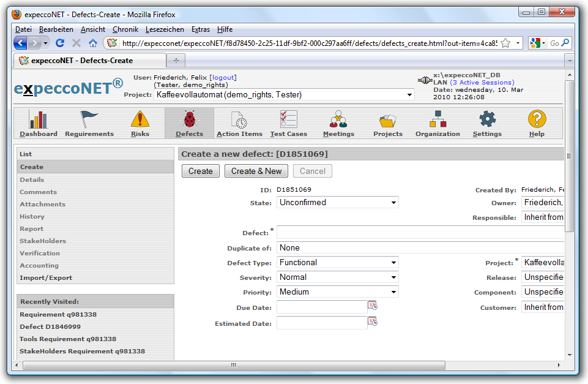588x384 pixels.
Task: Open Action Items clock icon
Action: [x=239, y=119]
